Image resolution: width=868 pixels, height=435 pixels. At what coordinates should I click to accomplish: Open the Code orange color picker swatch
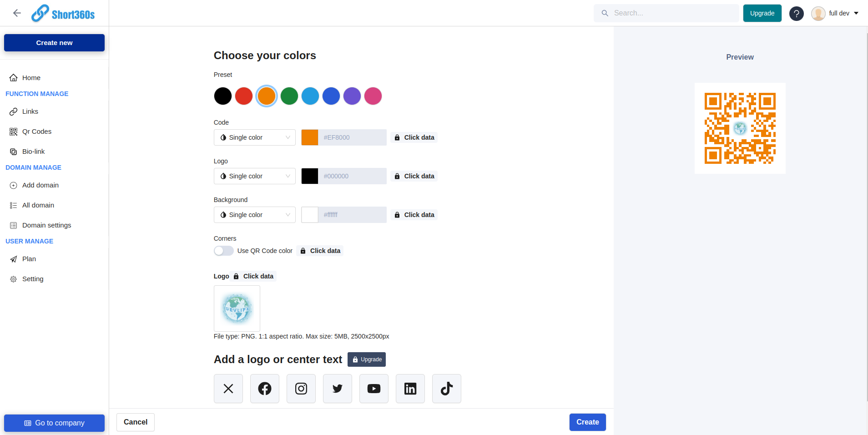tap(310, 137)
